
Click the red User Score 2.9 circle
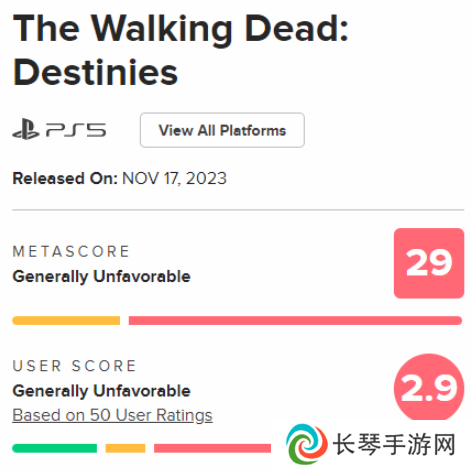point(429,388)
